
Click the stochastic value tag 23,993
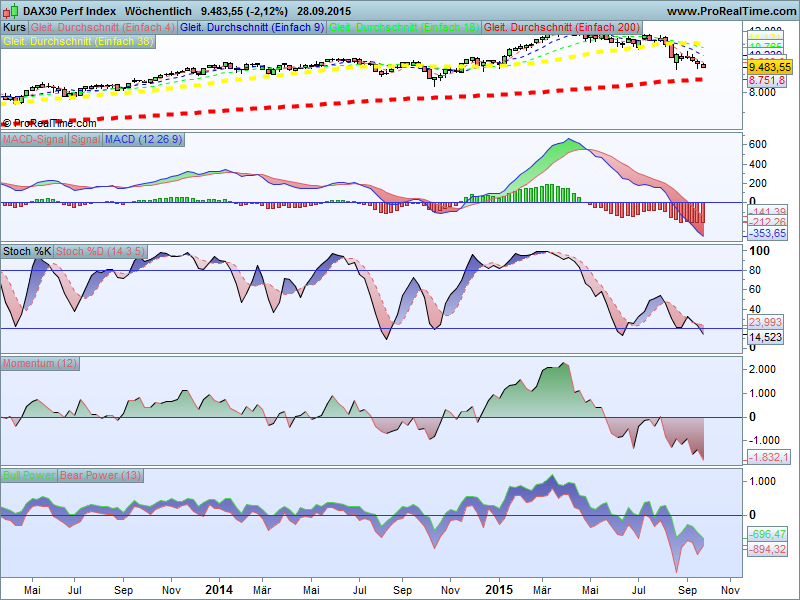(x=765, y=322)
